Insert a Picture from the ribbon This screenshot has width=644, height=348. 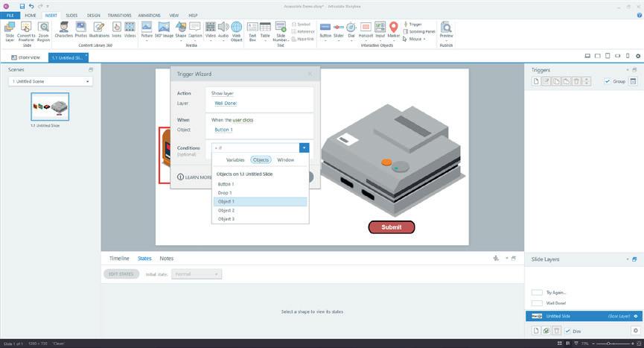pyautogui.click(x=147, y=30)
